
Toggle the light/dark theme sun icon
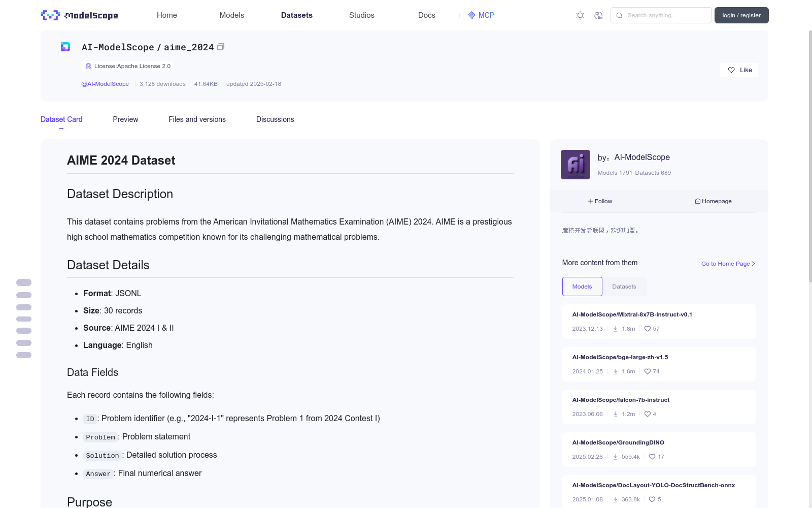tap(580, 15)
